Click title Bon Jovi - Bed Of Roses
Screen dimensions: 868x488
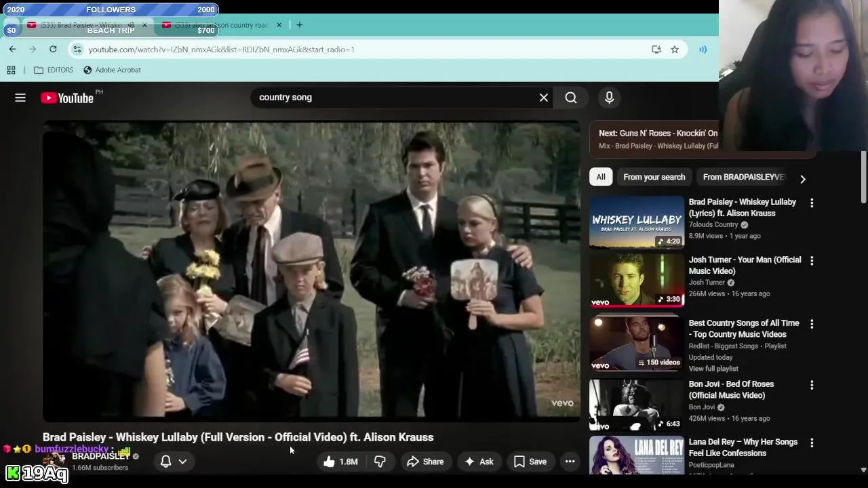click(731, 390)
